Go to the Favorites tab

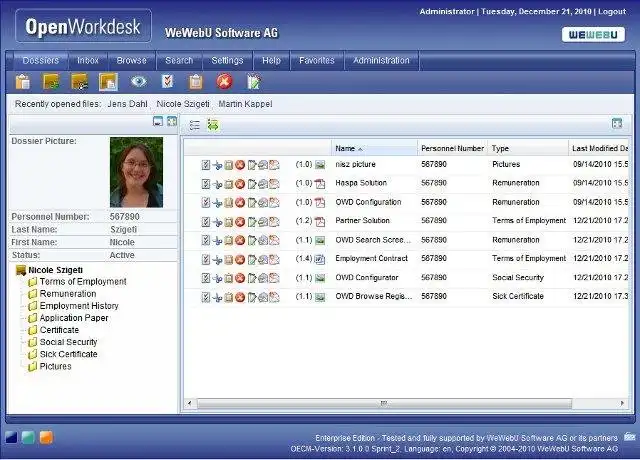[x=317, y=60]
